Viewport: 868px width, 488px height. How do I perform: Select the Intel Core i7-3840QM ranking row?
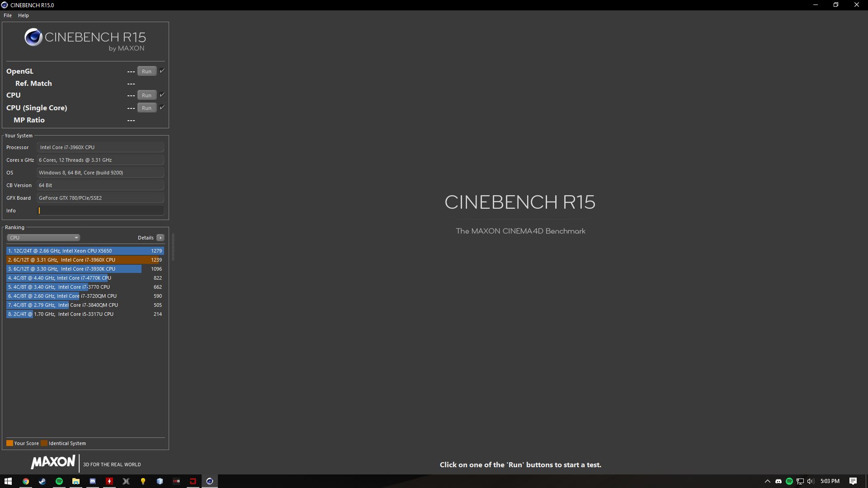85,305
